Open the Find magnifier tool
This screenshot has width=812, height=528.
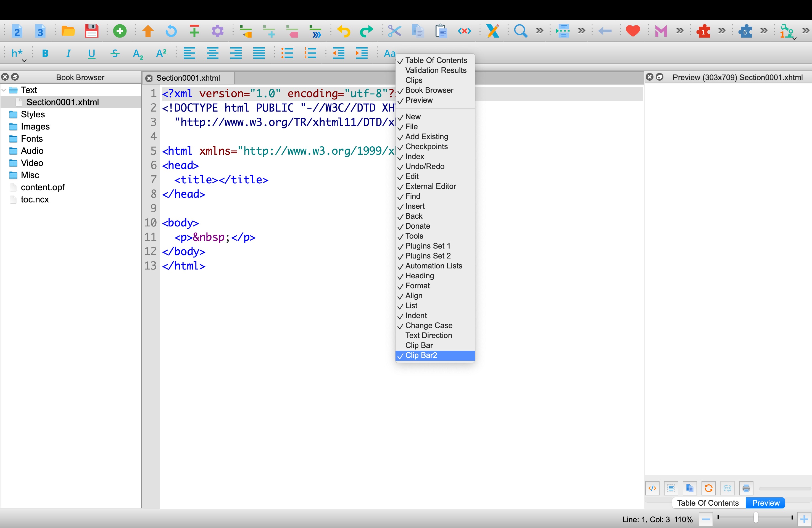(x=520, y=31)
